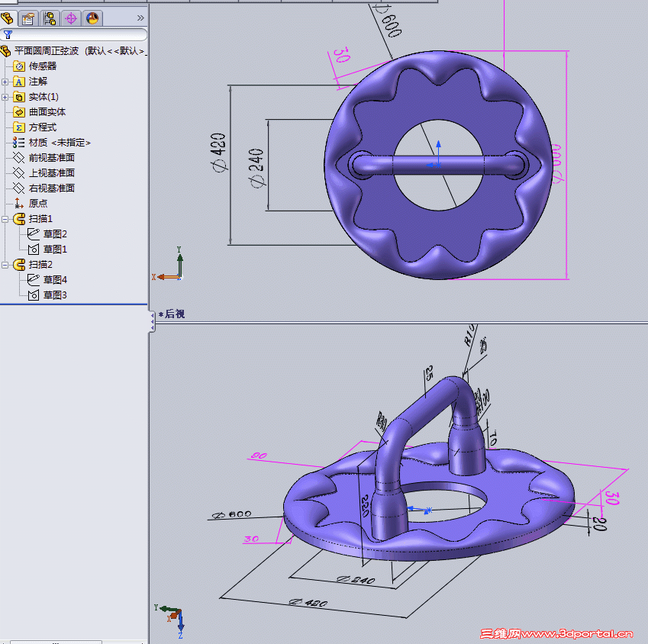Select the 曲面实体 label
Viewport: 648px width, 644px height.
[x=47, y=112]
